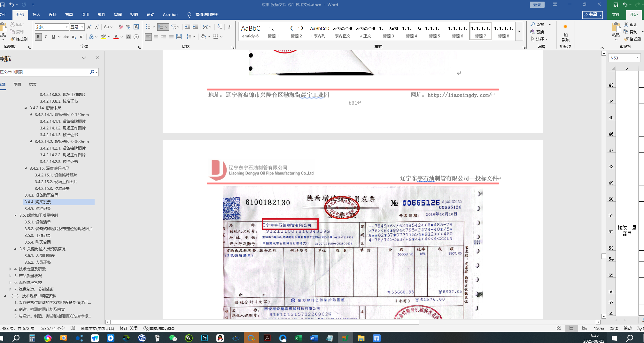This screenshot has height=343, width=644.
Task: Switch navigation pane to 页面 tab
Action: (17, 85)
